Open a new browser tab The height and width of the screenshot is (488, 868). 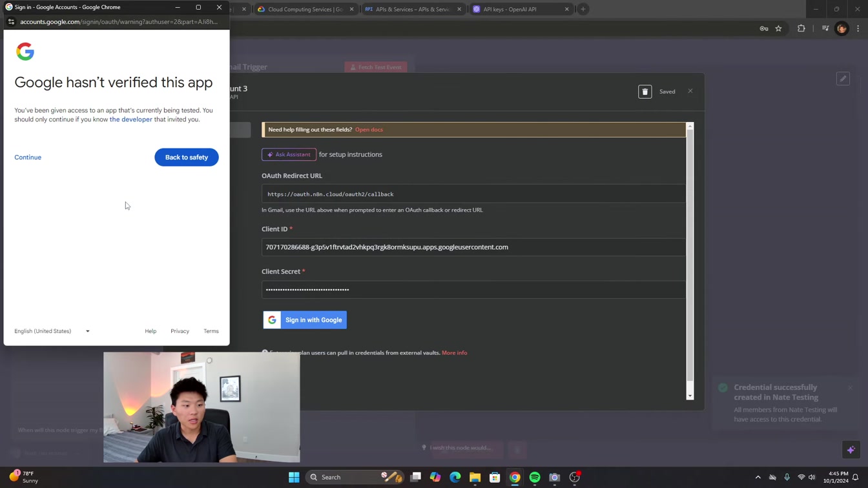(583, 9)
